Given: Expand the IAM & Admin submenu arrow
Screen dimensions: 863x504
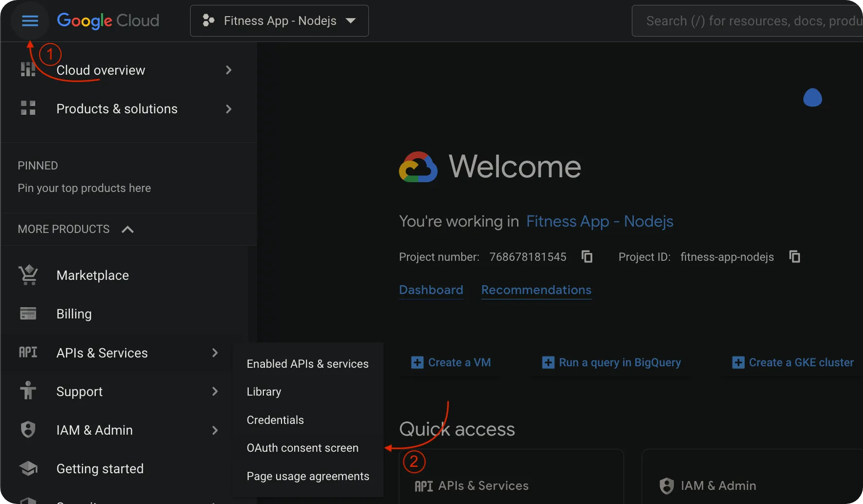Looking at the screenshot, I should pos(215,430).
